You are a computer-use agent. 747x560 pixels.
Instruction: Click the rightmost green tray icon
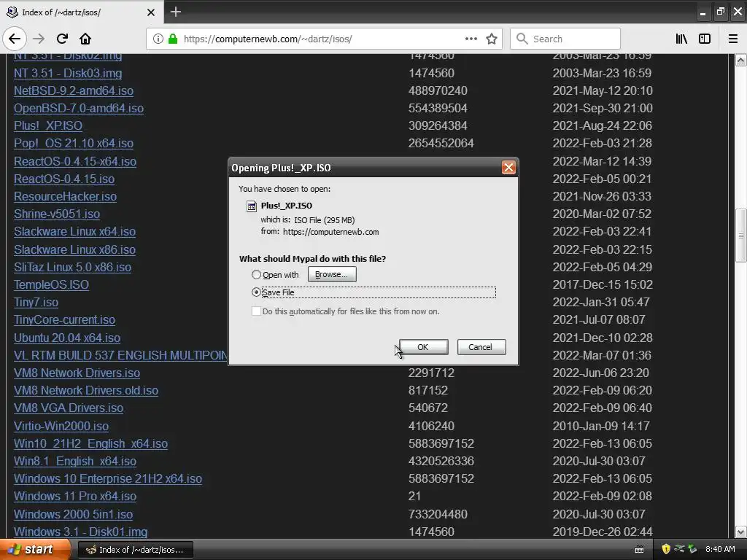pos(692,549)
